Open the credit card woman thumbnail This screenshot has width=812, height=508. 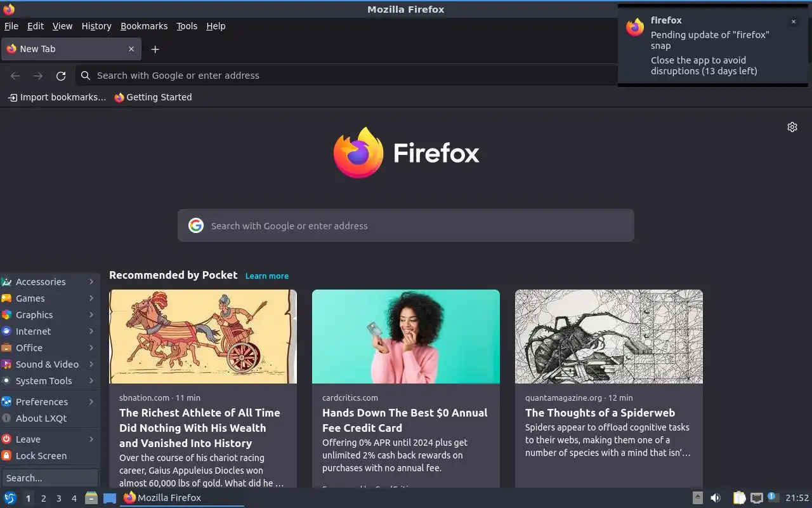click(x=406, y=337)
